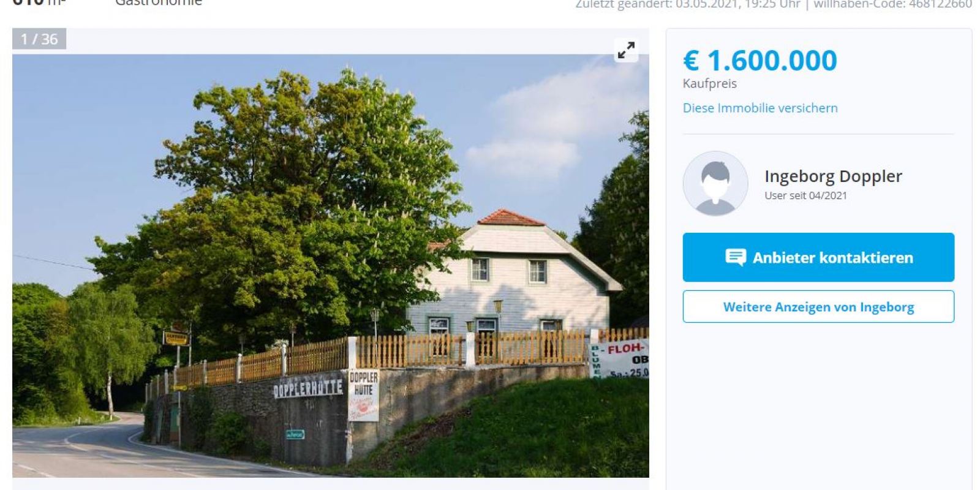The width and height of the screenshot is (980, 490).
Task: Open Ingeborg Doppler's profile avatar
Action: click(x=715, y=184)
